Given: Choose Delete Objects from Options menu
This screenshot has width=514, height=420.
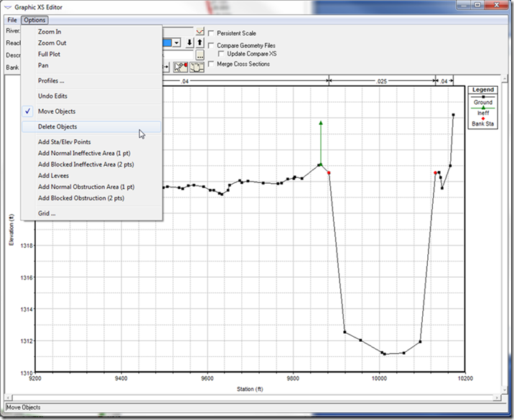Looking at the screenshot, I should 57,127.
